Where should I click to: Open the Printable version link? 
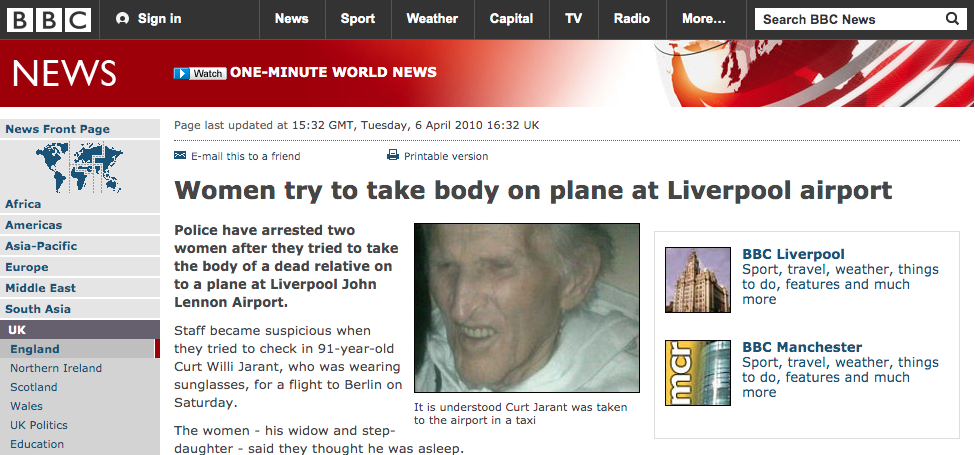[x=446, y=157]
